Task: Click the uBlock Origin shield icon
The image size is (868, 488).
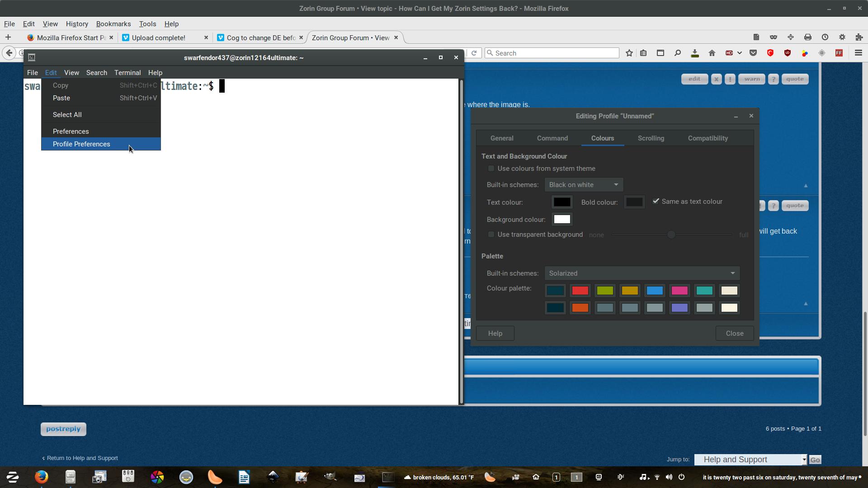Action: tap(788, 53)
